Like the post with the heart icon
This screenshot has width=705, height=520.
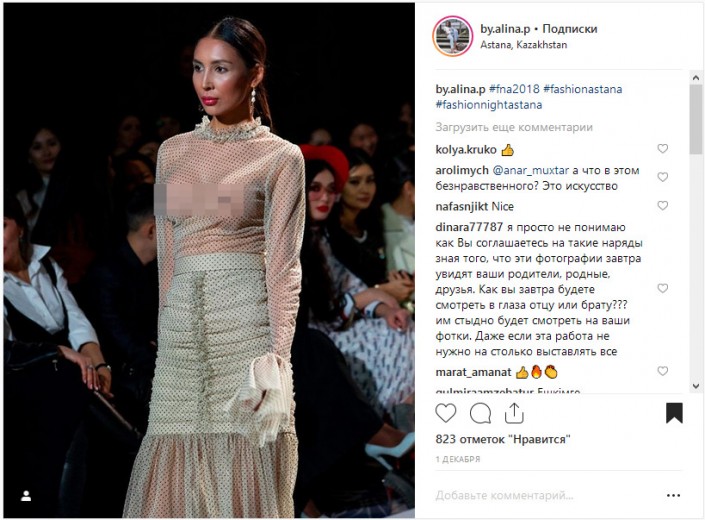point(446,413)
